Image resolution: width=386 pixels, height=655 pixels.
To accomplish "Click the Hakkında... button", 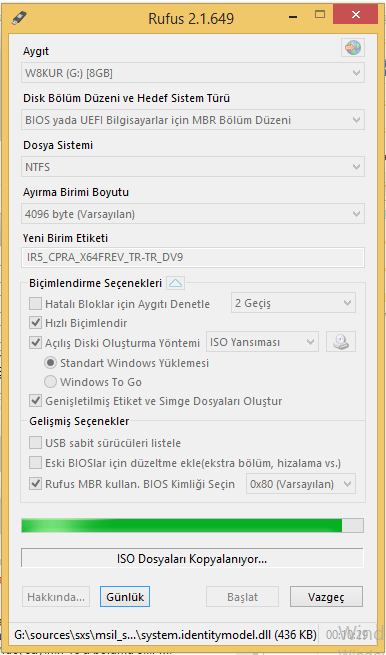I will (x=56, y=597).
